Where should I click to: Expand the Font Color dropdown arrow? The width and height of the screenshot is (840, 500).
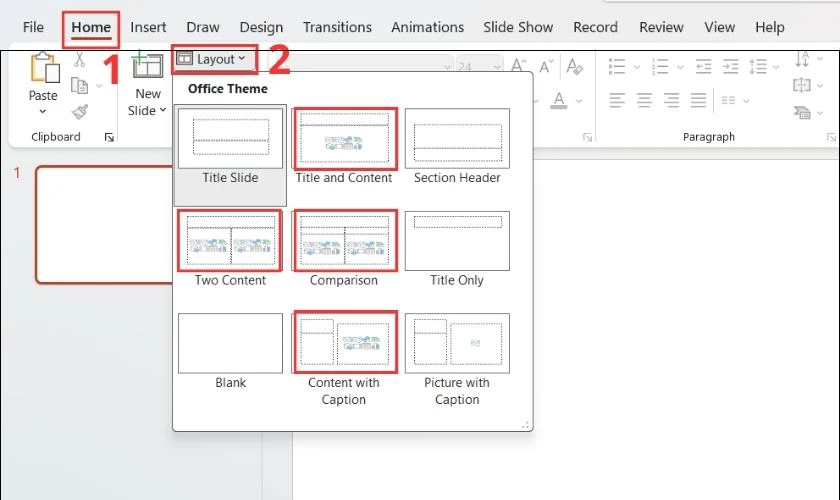(x=579, y=101)
